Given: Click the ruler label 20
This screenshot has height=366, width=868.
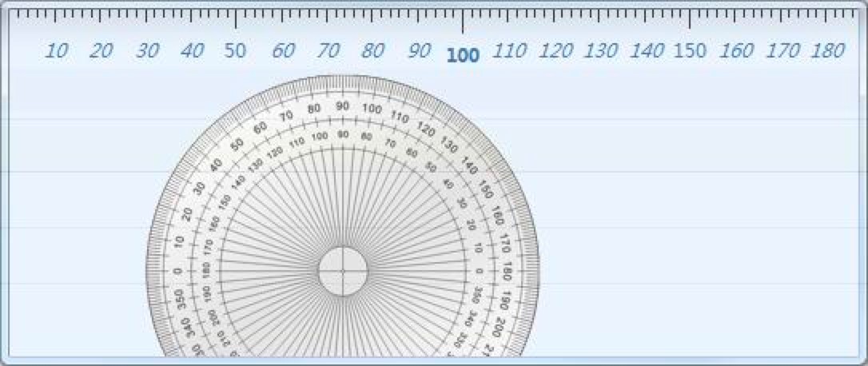Looking at the screenshot, I should click(101, 51).
